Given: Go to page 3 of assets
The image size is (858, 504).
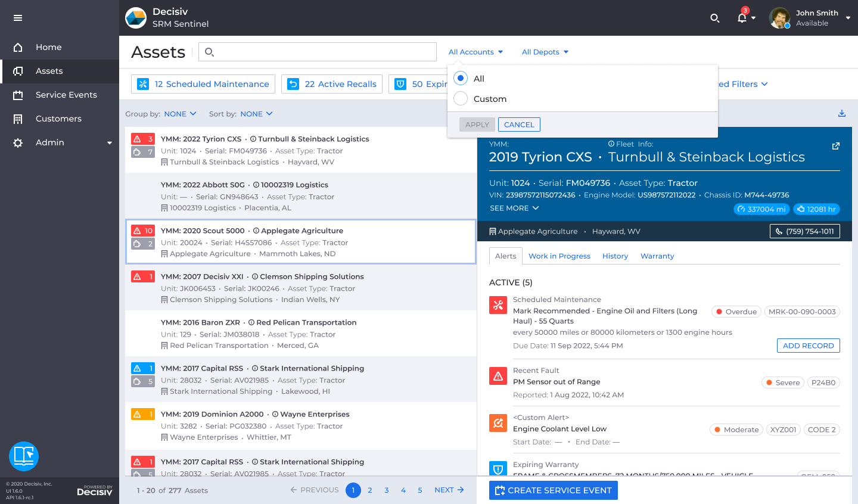Looking at the screenshot, I should coord(387,490).
